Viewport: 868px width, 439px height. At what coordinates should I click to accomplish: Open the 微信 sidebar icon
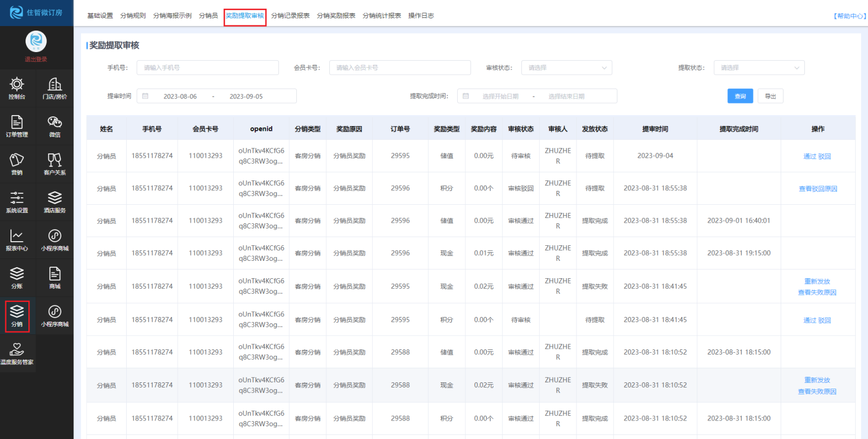coord(55,126)
